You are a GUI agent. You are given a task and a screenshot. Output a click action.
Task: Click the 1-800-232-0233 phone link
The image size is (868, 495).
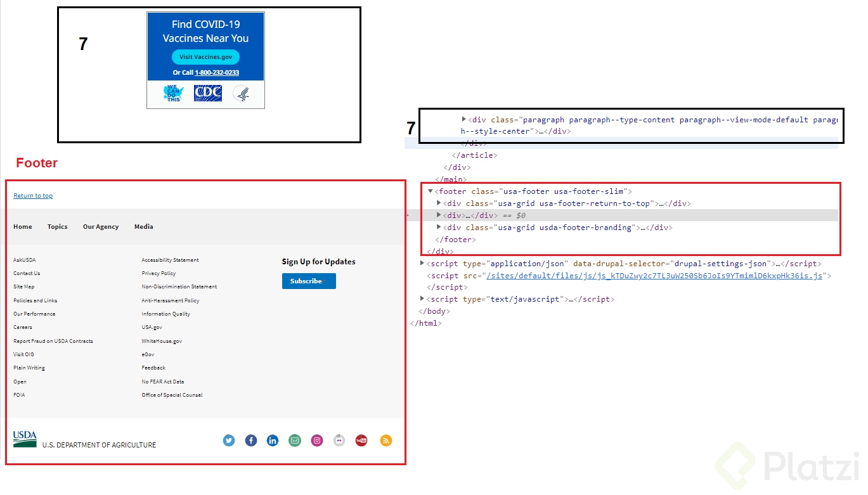[x=217, y=73]
